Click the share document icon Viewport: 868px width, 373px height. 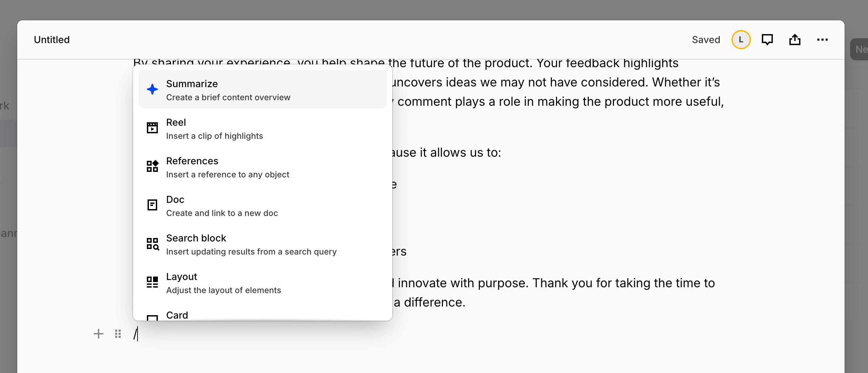795,40
